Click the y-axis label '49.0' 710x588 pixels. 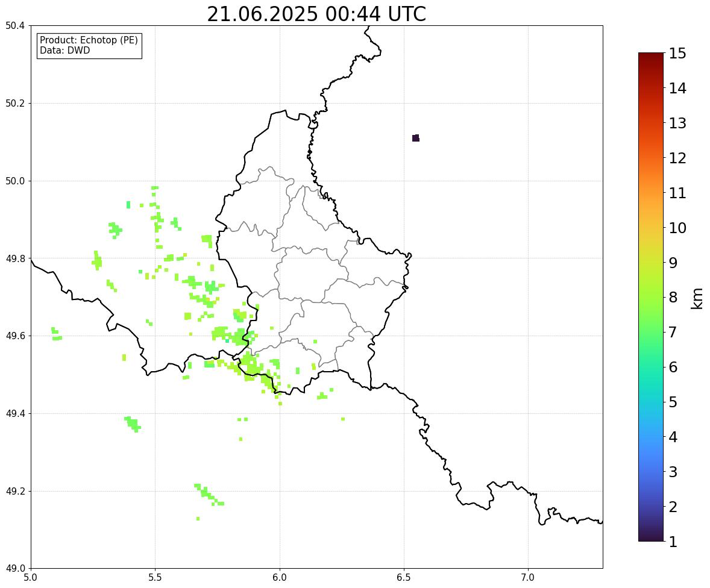pyautogui.click(x=14, y=569)
